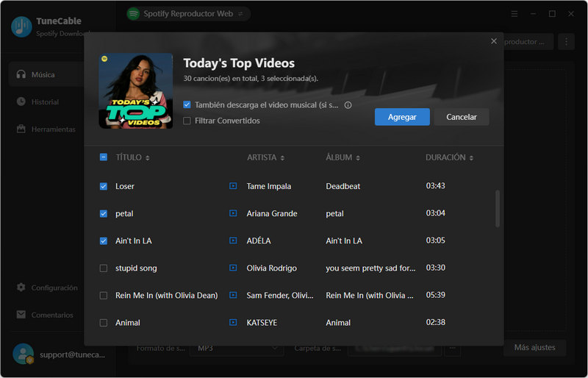Check the stupid song checkbox

[104, 268]
